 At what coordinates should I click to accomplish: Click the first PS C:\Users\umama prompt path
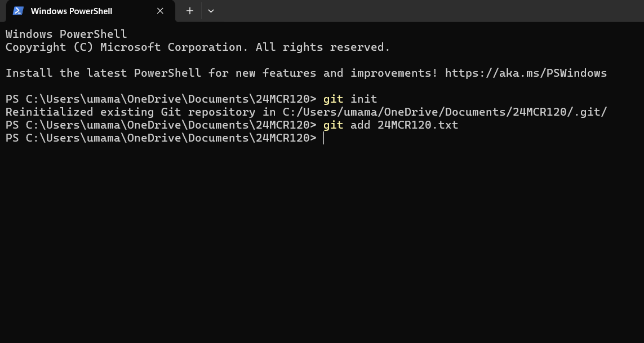[x=161, y=99]
